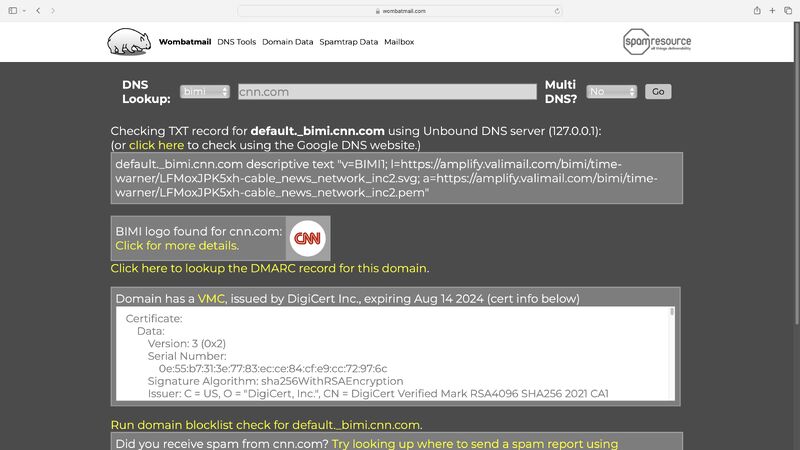Click the 'Version: 3 (0x2)' line
800x450 pixels.
click(x=187, y=343)
